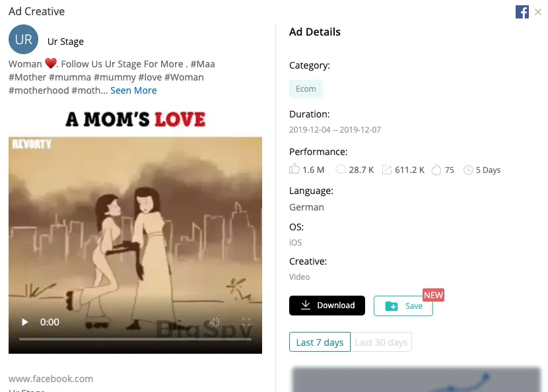Click the thumbs-up likes icon
This screenshot has height=392, width=548.
click(294, 169)
